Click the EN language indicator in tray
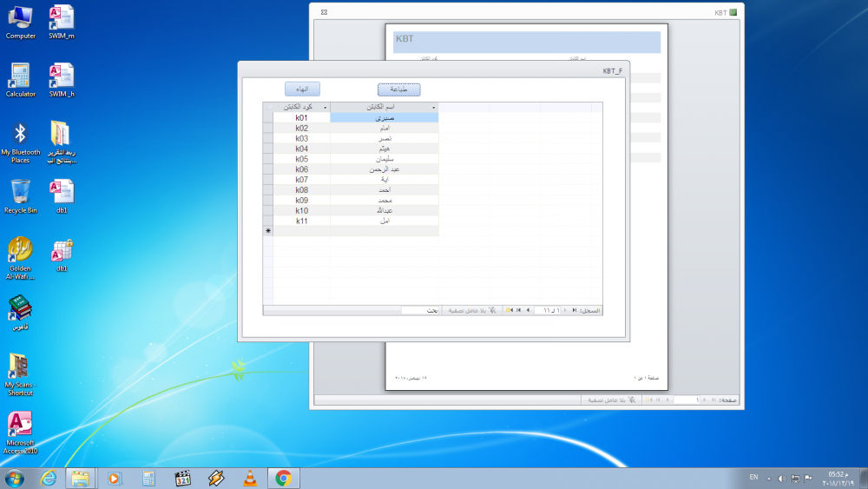This screenshot has height=489, width=868. click(x=753, y=477)
